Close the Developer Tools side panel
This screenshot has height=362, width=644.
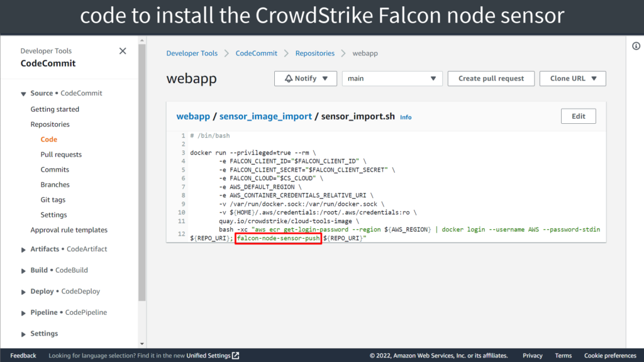pyautogui.click(x=123, y=51)
